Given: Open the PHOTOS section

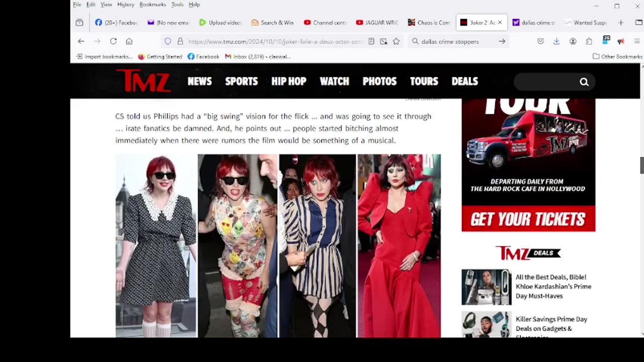Looking at the screenshot, I should 380,81.
